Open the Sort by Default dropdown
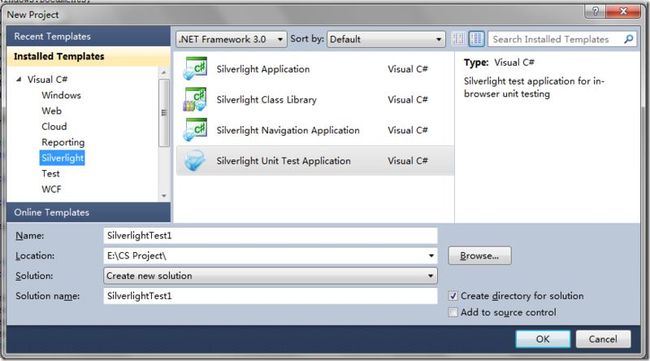 click(x=386, y=39)
